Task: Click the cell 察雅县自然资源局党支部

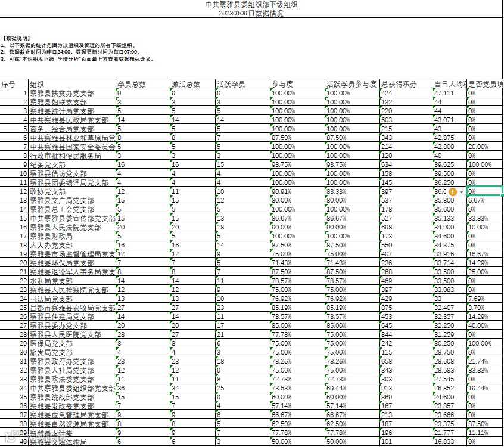Action: point(72,424)
